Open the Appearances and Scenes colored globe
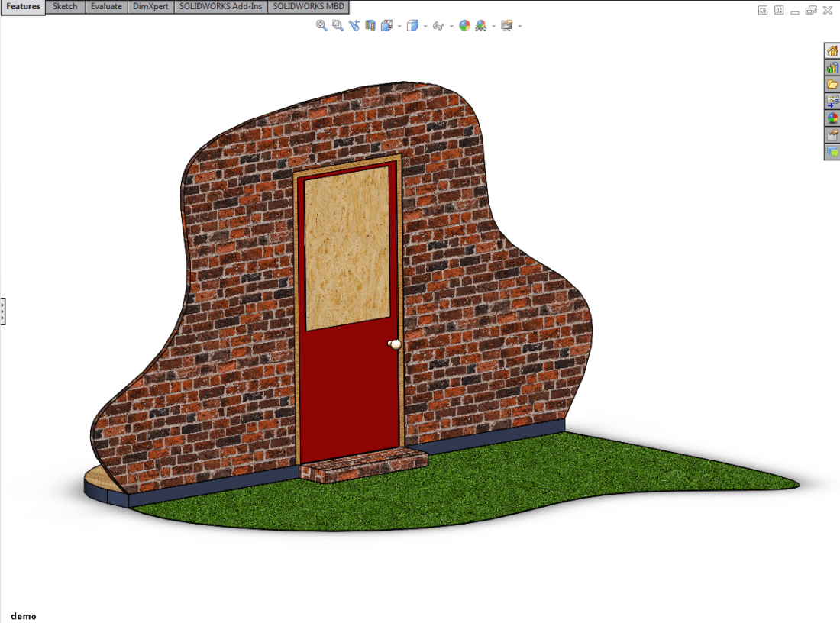The height and width of the screenshot is (623, 840). (832, 118)
